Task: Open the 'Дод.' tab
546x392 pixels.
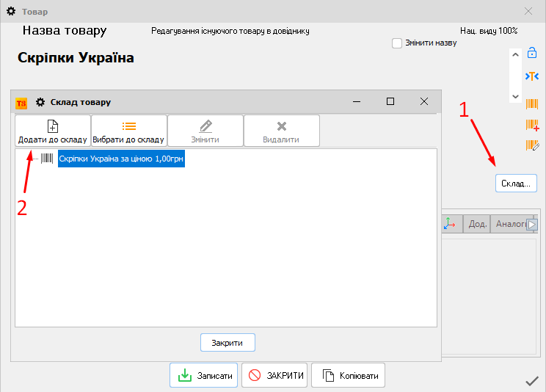Action: click(478, 224)
